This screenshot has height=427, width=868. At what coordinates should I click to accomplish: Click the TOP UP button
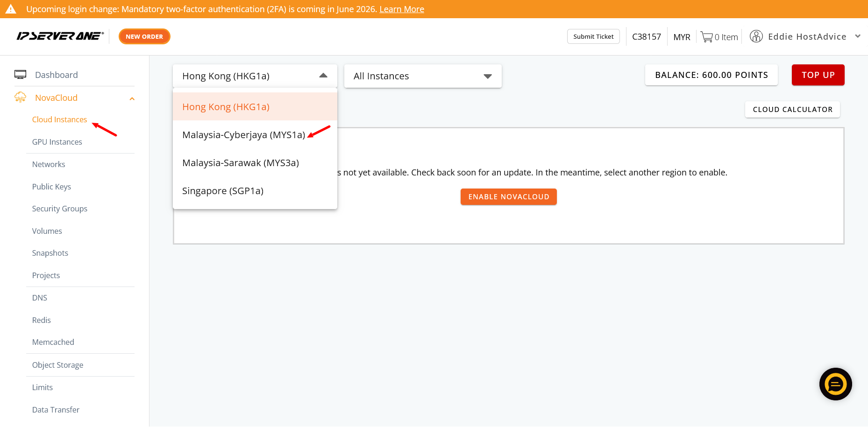tap(818, 75)
